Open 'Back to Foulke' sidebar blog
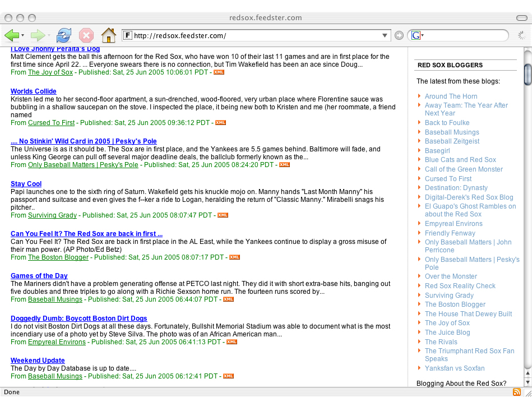 pos(447,123)
